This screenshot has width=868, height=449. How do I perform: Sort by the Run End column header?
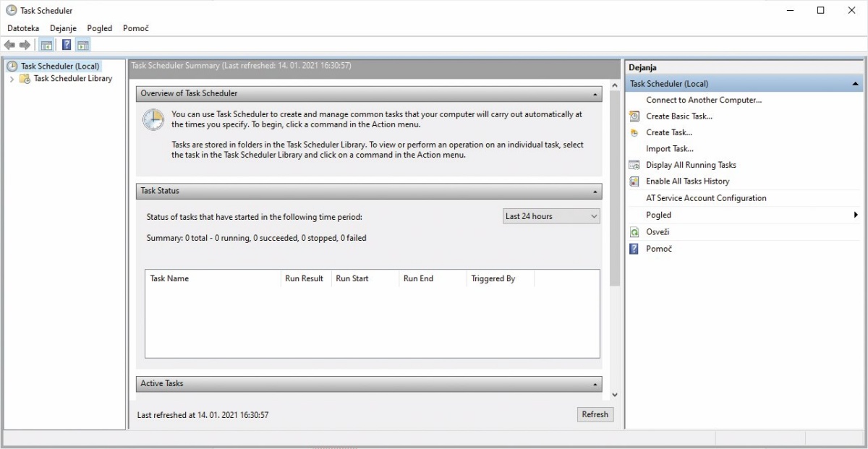click(433, 278)
